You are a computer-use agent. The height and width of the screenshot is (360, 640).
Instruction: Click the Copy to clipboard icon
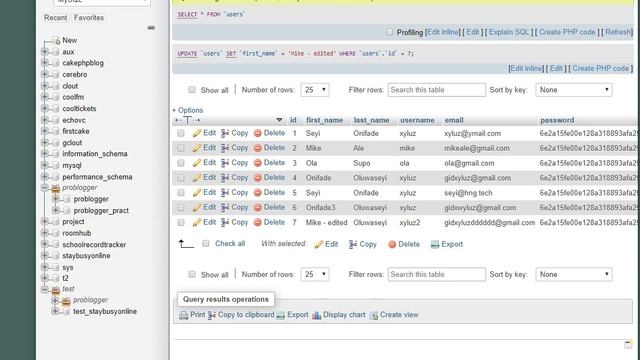click(212, 315)
